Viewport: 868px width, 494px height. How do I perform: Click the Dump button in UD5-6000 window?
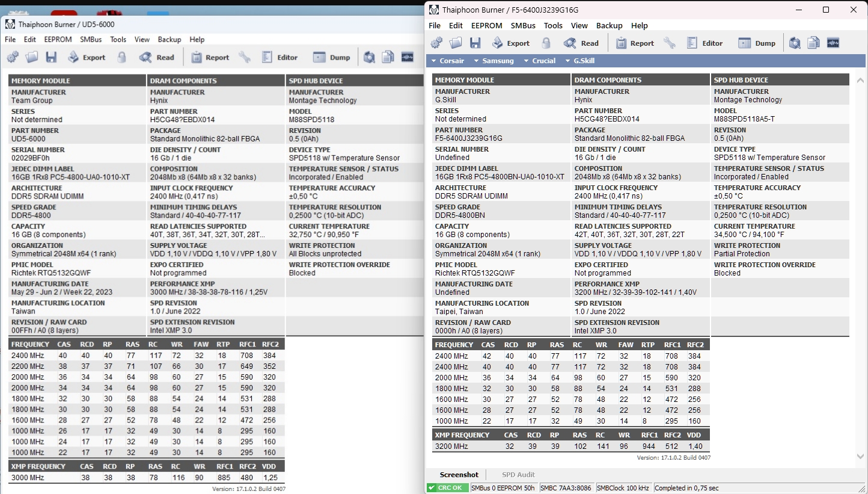tap(331, 57)
